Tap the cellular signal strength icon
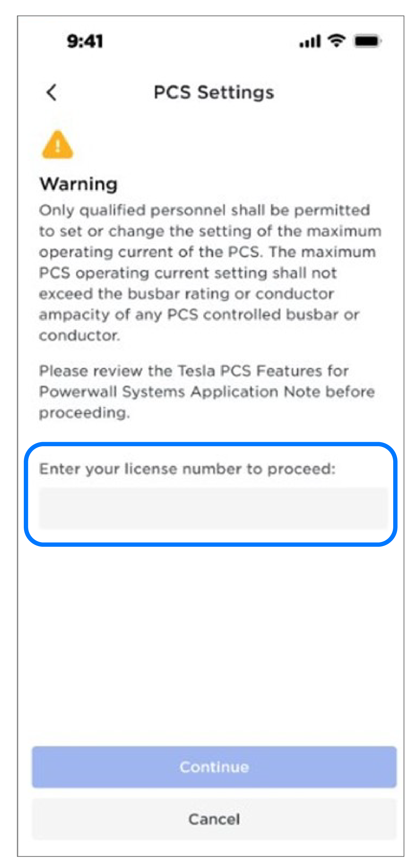The image size is (417, 868). [x=310, y=41]
